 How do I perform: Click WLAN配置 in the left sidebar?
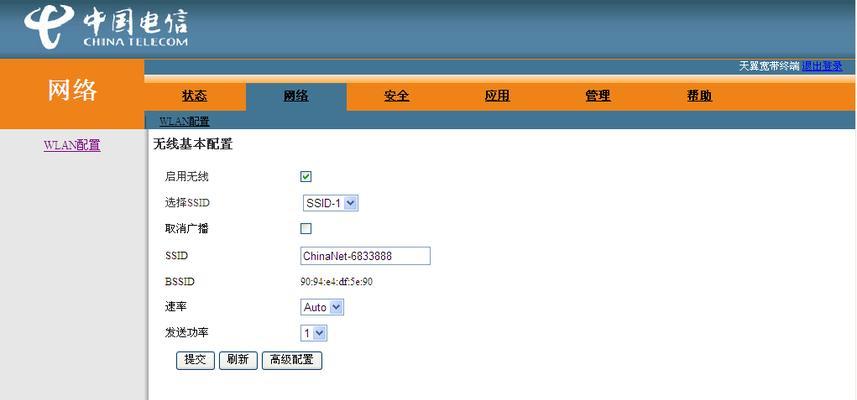tap(72, 145)
